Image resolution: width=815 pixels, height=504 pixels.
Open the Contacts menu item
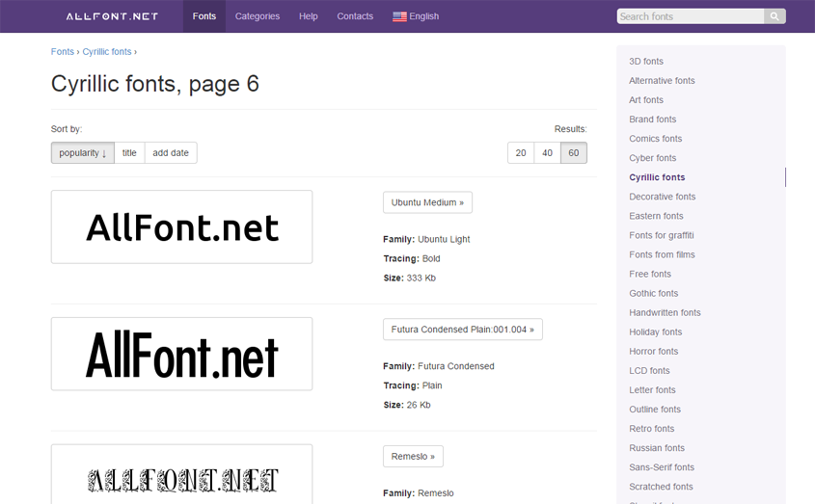coord(355,16)
